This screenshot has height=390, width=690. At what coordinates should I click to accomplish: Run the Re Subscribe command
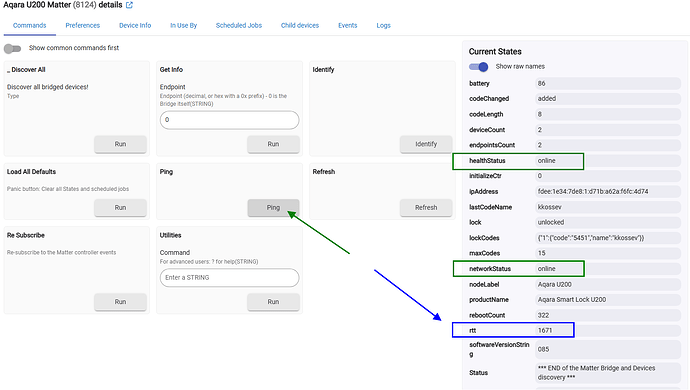pos(120,302)
